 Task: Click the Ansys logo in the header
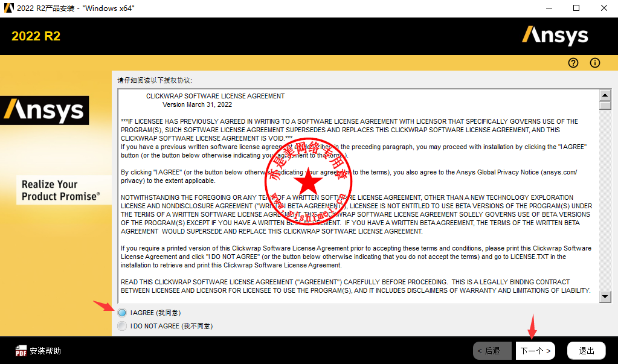click(x=555, y=36)
